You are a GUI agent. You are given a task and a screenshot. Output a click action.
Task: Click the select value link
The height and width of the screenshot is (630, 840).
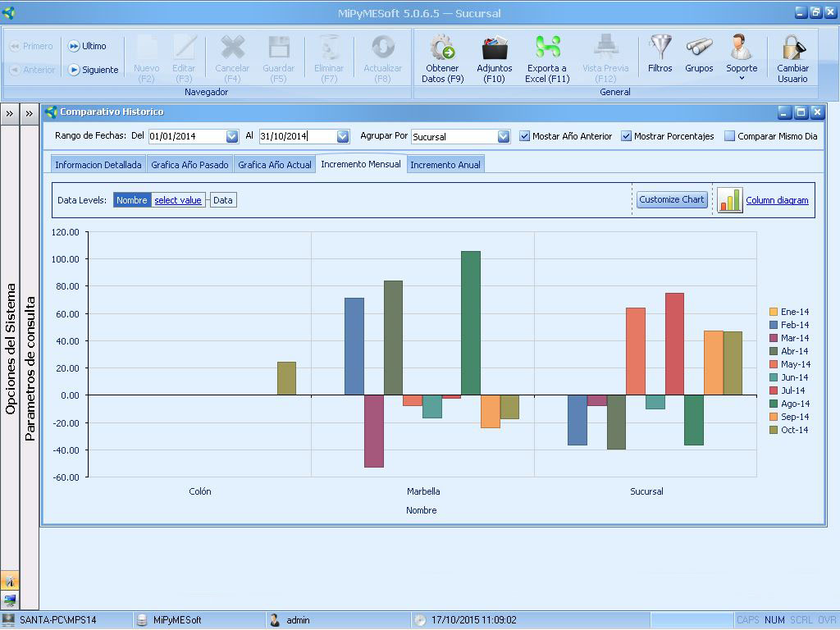tap(178, 200)
